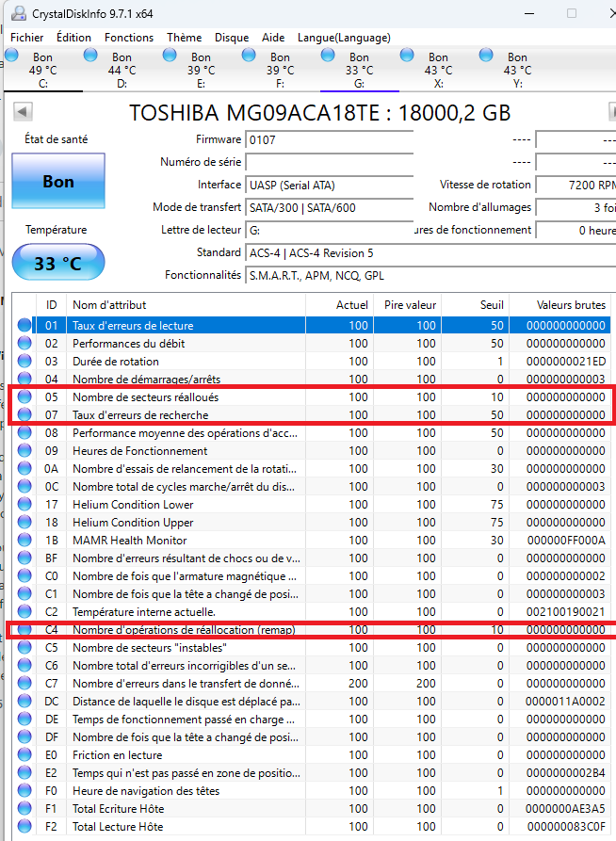Click the Mode de transfert field
Screen dimensions: 616x841
pos(329,207)
